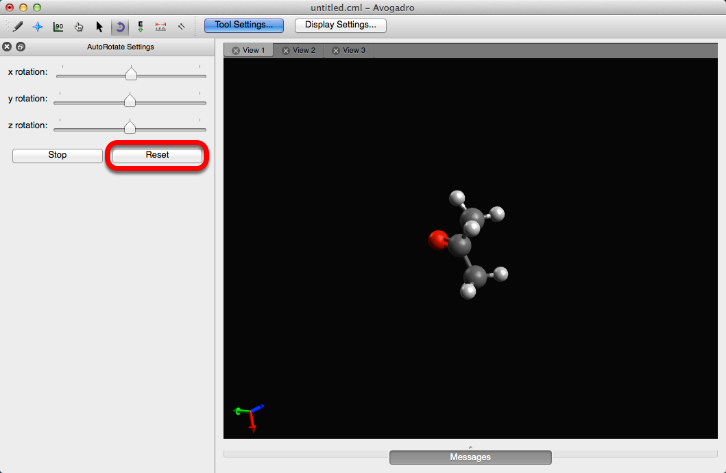Click the red oxygen atom in the molecule
Screen dimensions: 726x473
pos(438,239)
